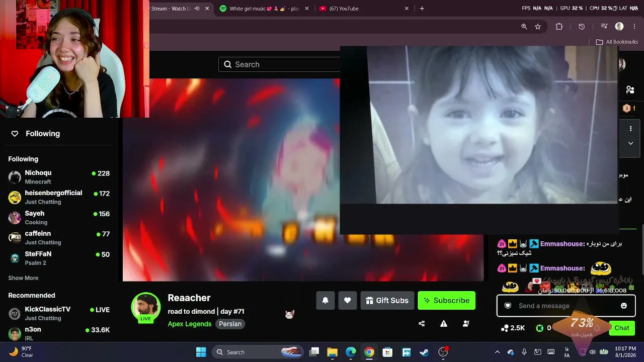
Task: Open the SteFFaN channel entry
Action: click(59, 258)
